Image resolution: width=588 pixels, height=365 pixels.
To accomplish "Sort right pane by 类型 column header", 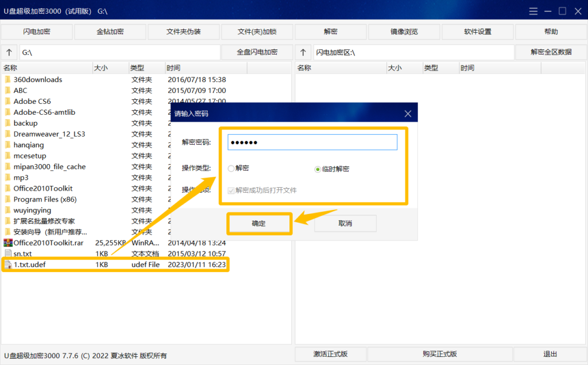I will [441, 68].
